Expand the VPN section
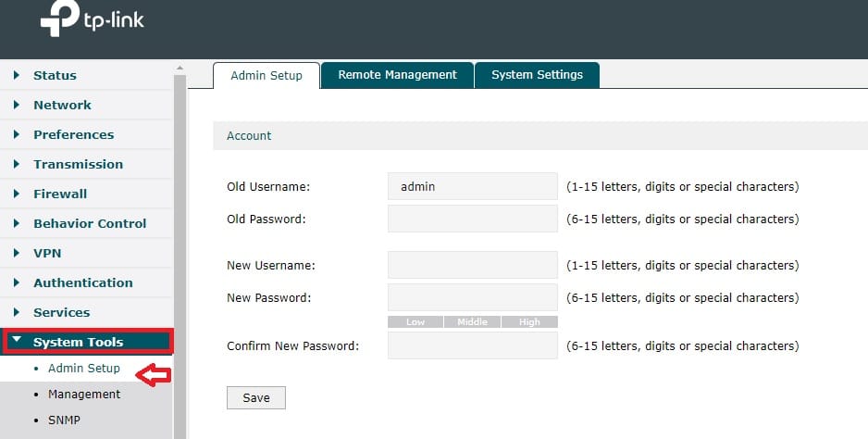 click(x=47, y=253)
